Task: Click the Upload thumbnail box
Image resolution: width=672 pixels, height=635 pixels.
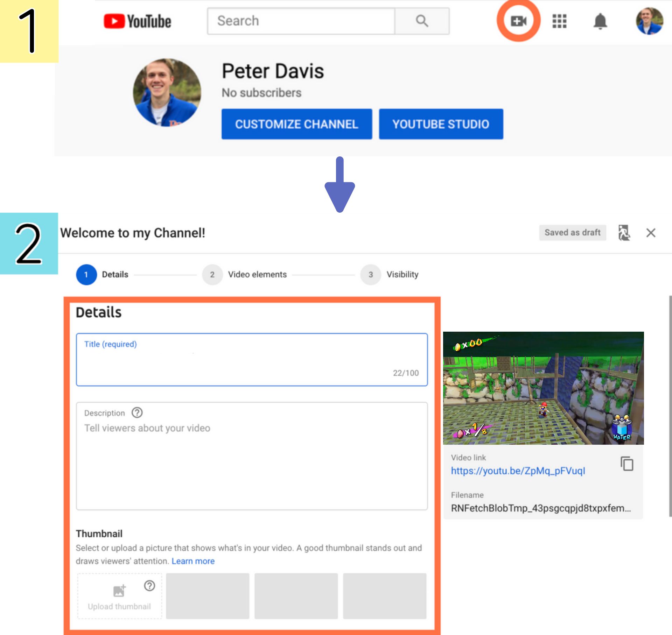Action: tap(119, 597)
